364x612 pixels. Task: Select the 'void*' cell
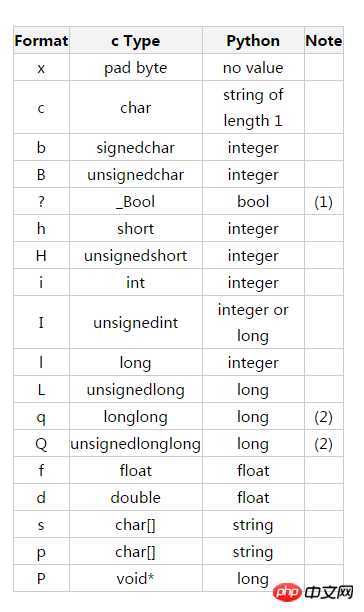[x=136, y=578]
